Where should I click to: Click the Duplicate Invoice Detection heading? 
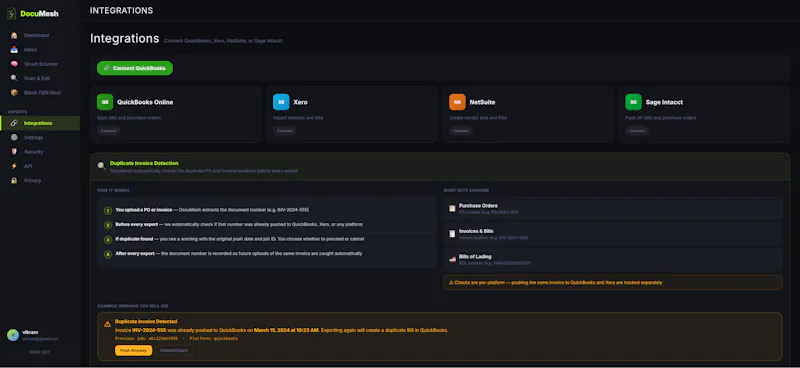point(144,163)
